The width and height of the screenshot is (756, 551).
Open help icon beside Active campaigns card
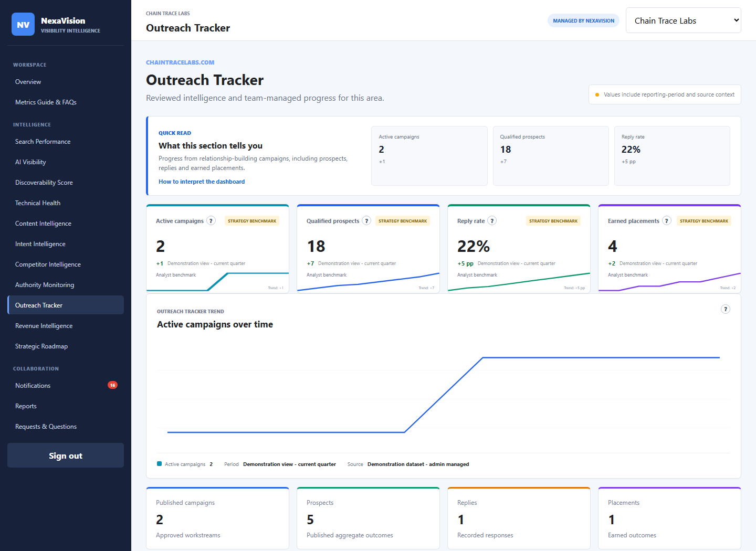pyautogui.click(x=211, y=221)
